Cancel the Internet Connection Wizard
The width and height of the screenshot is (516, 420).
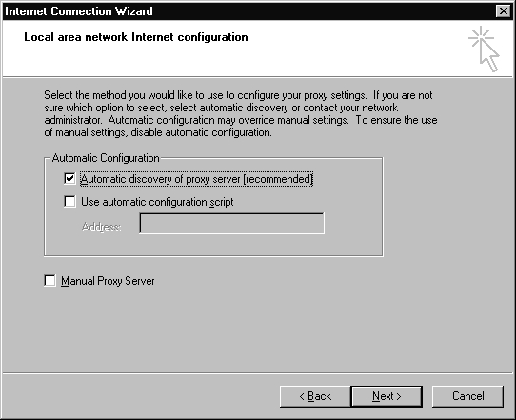click(x=467, y=396)
